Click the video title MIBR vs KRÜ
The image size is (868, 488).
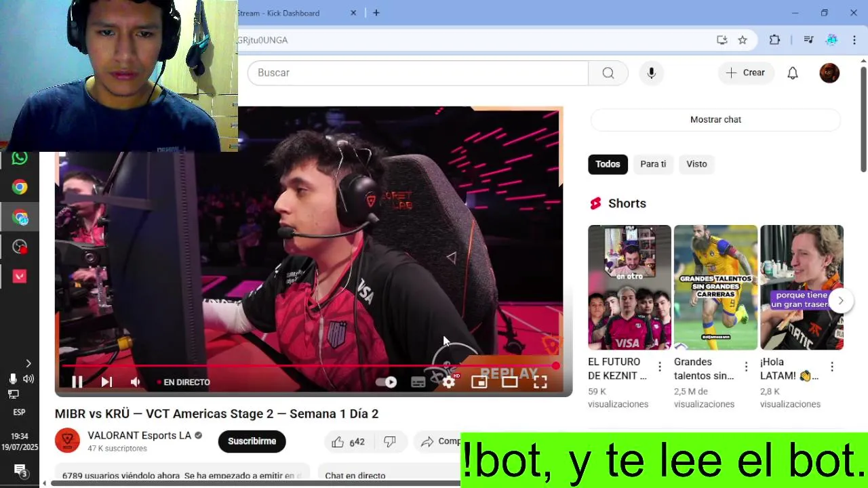pyautogui.click(x=216, y=413)
